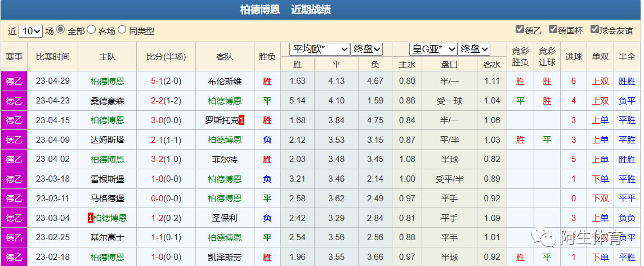Click the 柏德博恩 近期战绩 title bar

321,10
